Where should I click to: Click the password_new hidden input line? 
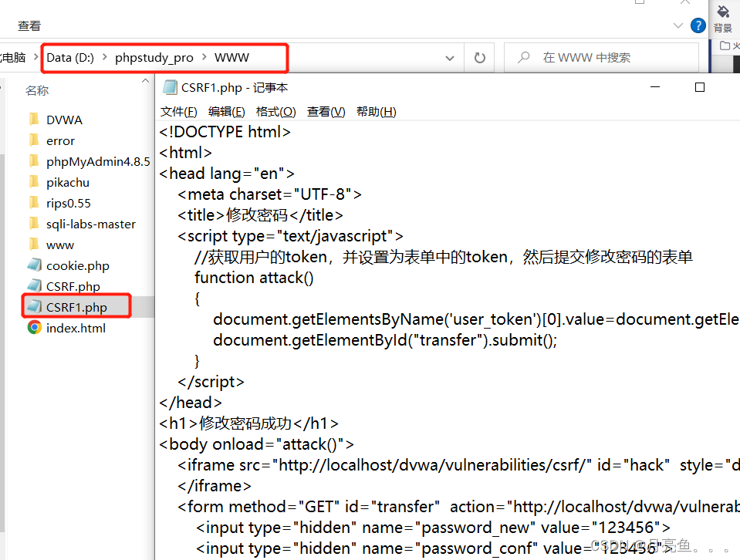tap(433, 527)
